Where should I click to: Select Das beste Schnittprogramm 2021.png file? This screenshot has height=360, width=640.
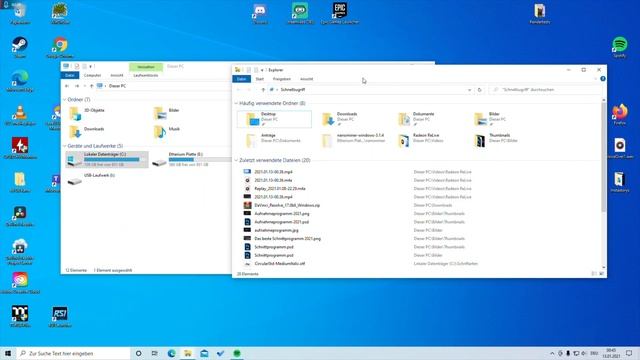(x=287, y=238)
